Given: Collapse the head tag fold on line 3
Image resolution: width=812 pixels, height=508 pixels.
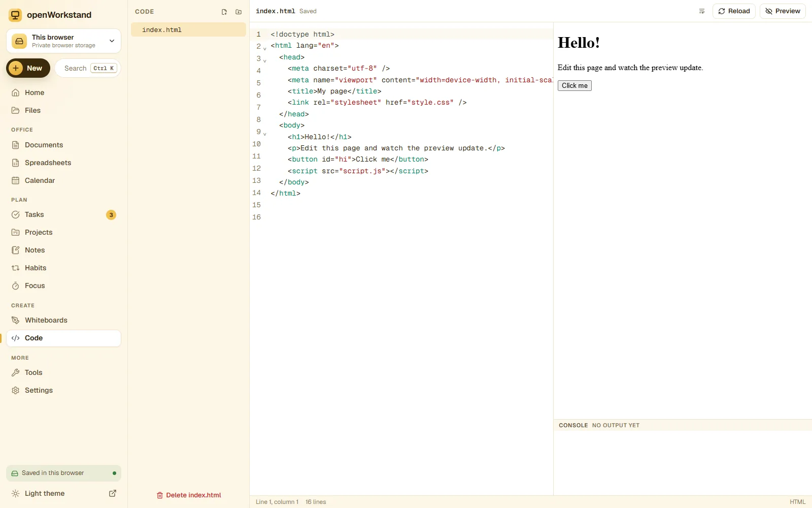Looking at the screenshot, I should point(264,61).
